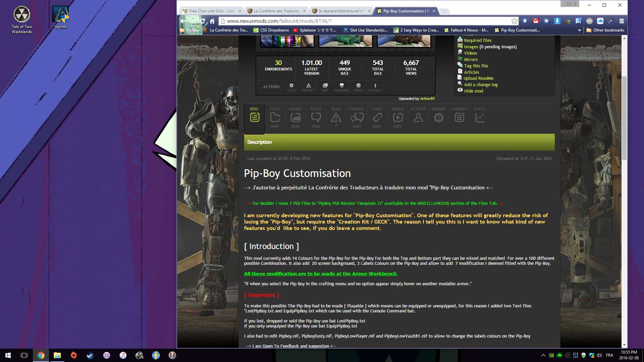
Task: Switch to La Confrérie des Traducteurs tab
Action: [277, 11]
